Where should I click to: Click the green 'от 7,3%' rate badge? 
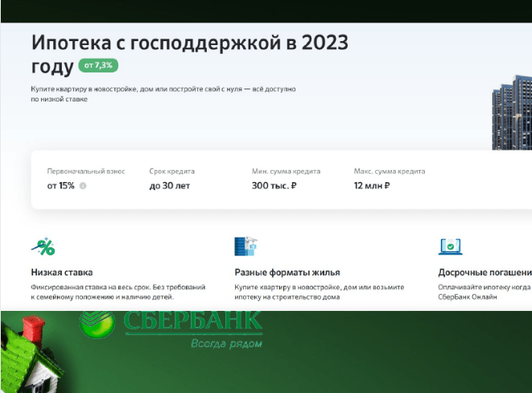(x=98, y=65)
